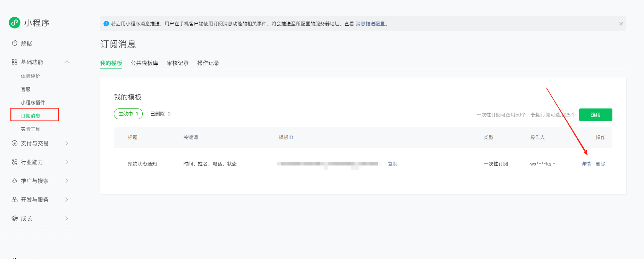Click the 开发与服务 icon

tap(15, 200)
